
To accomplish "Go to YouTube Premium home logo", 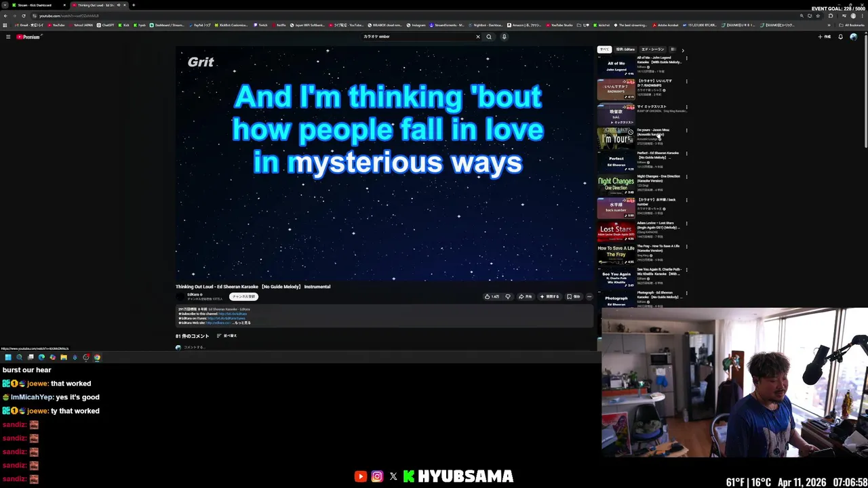I will pyautogui.click(x=29, y=37).
